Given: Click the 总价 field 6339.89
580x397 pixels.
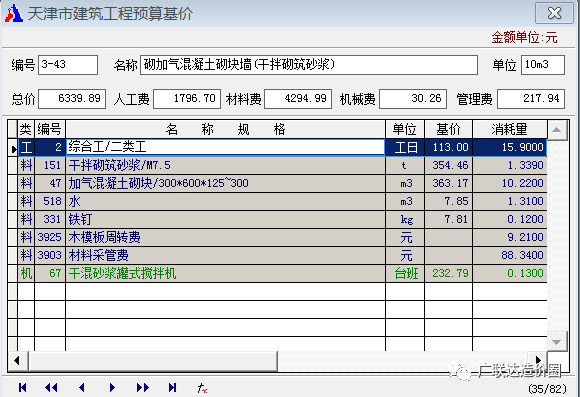Looking at the screenshot, I should click(72, 99).
